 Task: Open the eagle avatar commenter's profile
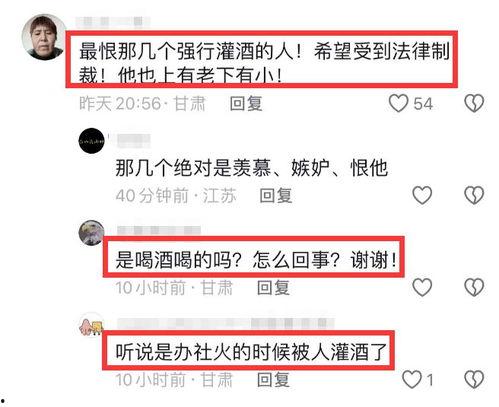(91, 233)
